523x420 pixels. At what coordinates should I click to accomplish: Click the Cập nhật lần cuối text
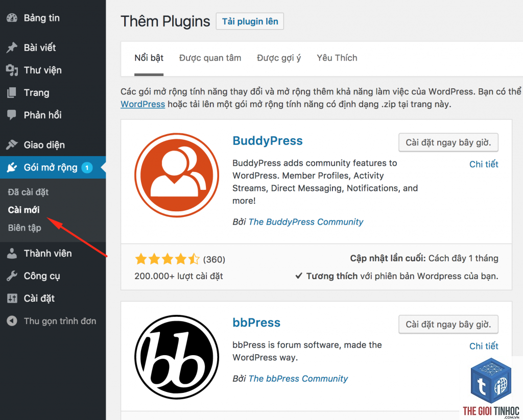[388, 258]
